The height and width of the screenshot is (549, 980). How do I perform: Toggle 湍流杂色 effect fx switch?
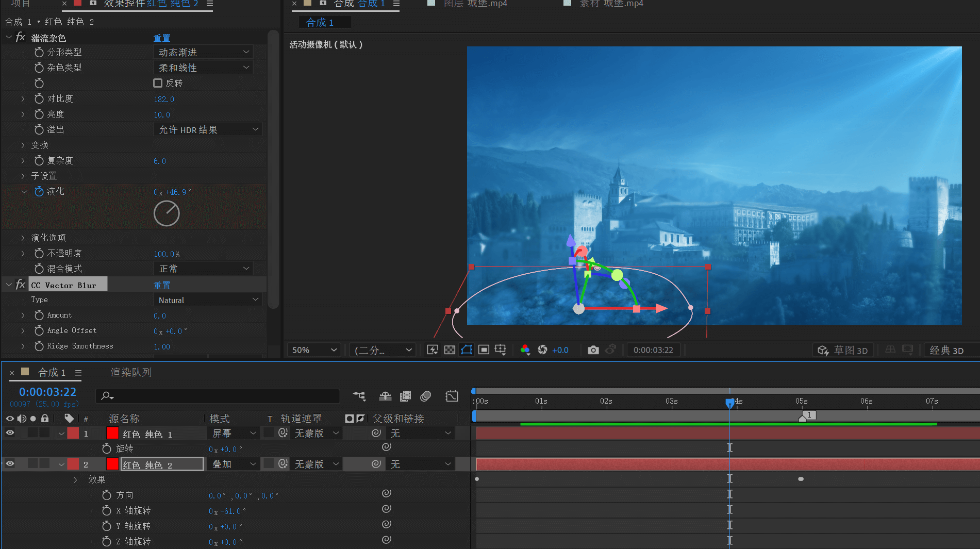[x=21, y=38]
